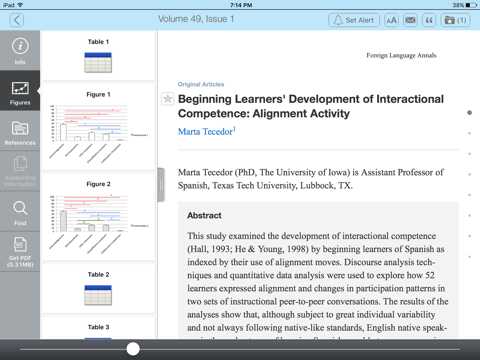This screenshot has width=480, height=360.
Task: Go back using the top-left arrow
Action: (x=17, y=20)
